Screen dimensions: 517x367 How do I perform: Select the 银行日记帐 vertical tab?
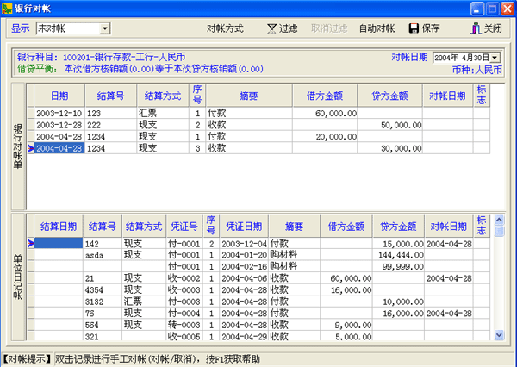tap(18, 277)
